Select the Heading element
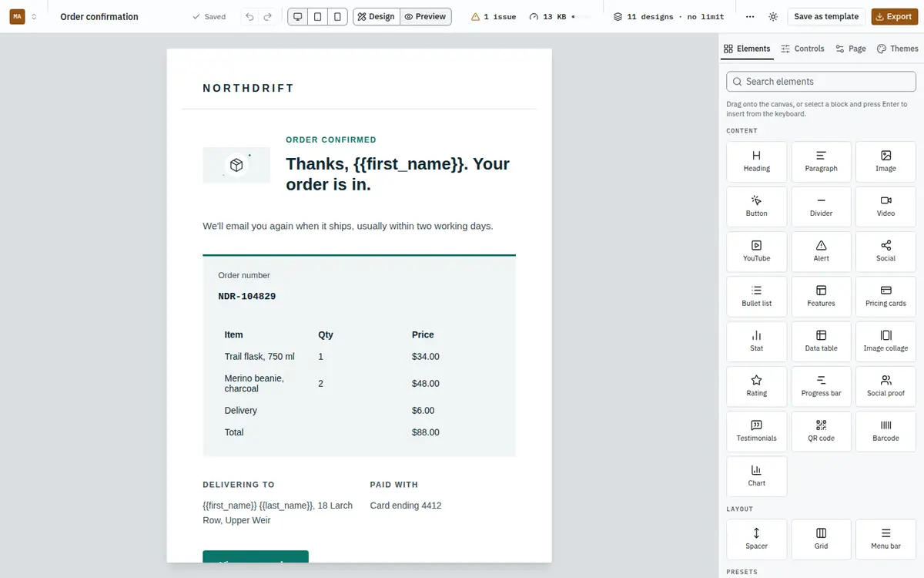 [x=757, y=162]
